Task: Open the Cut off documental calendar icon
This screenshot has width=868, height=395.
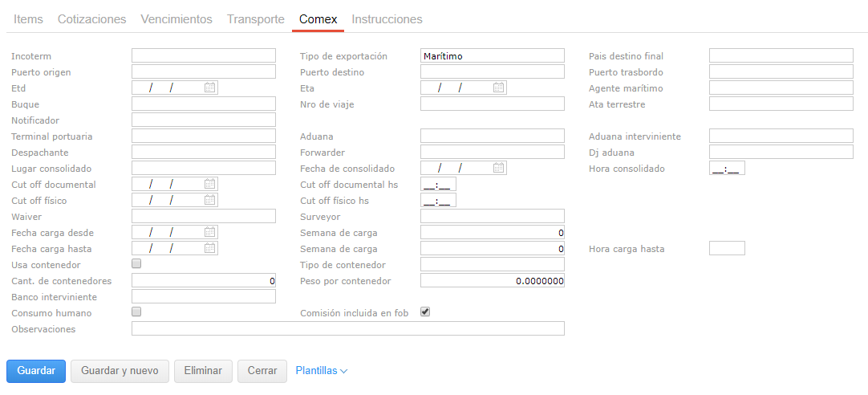Action: [209, 184]
